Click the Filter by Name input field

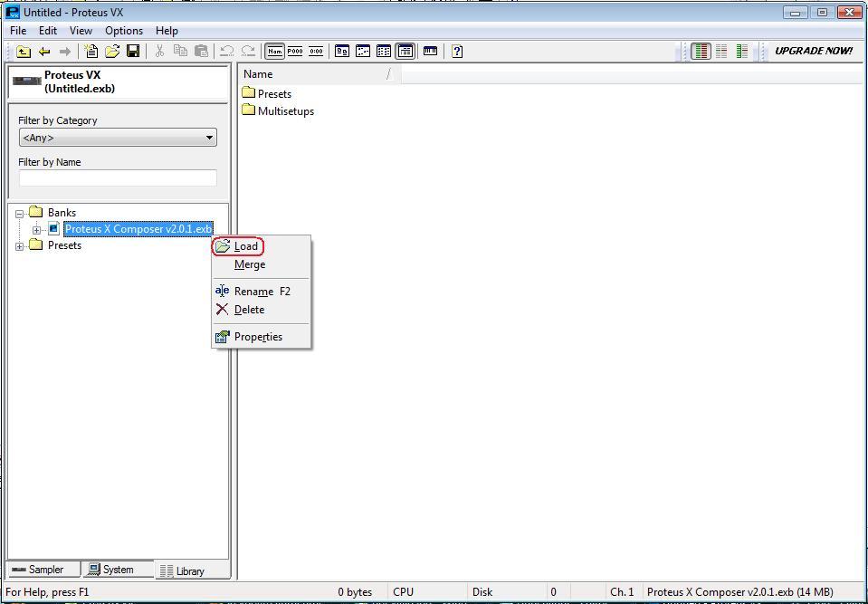point(118,178)
